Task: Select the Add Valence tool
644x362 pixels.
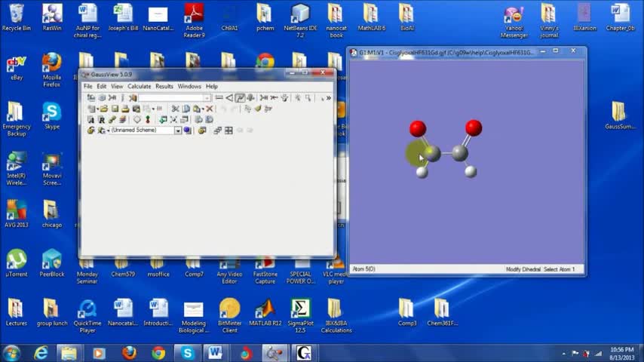Action: 263,98
